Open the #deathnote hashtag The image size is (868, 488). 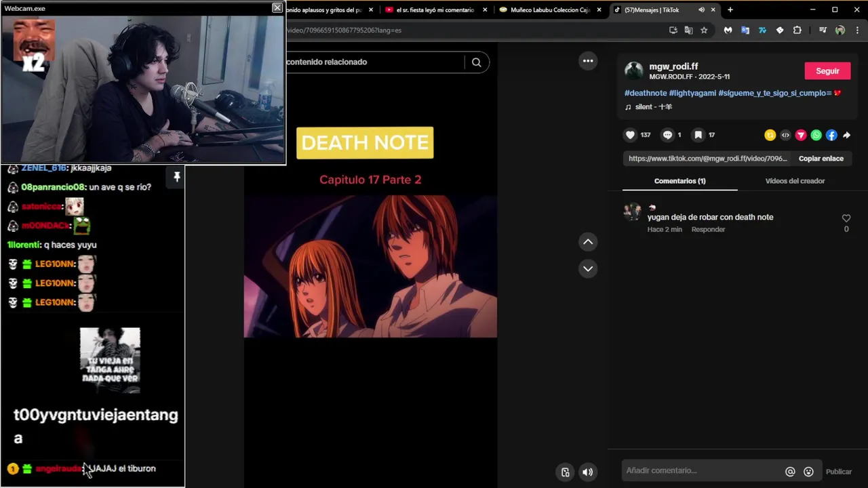[646, 93]
